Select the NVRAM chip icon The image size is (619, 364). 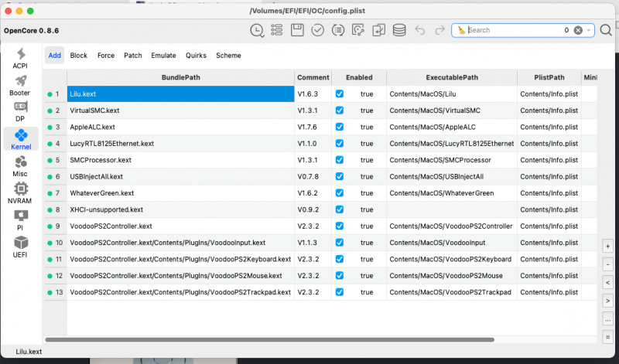20,192
